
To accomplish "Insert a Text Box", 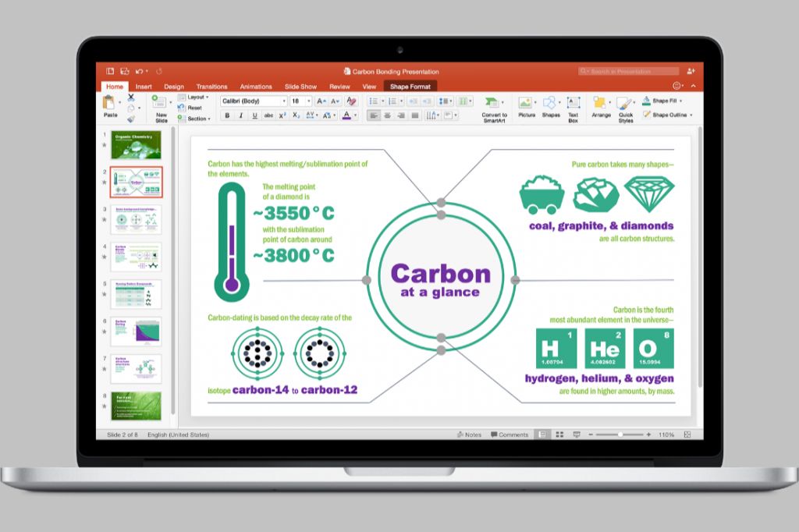I will coord(574,109).
